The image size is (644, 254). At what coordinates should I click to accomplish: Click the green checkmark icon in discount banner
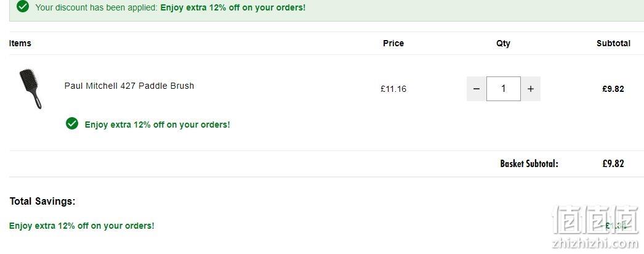click(x=23, y=7)
